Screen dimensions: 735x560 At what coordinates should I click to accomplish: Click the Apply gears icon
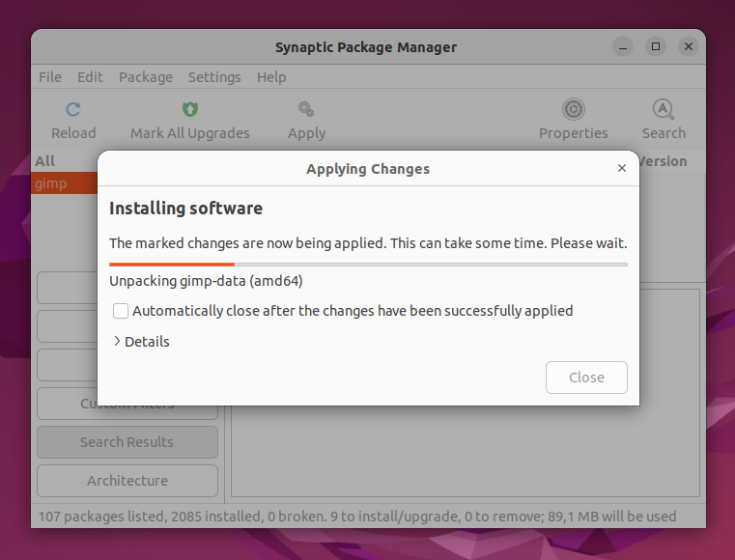[306, 109]
